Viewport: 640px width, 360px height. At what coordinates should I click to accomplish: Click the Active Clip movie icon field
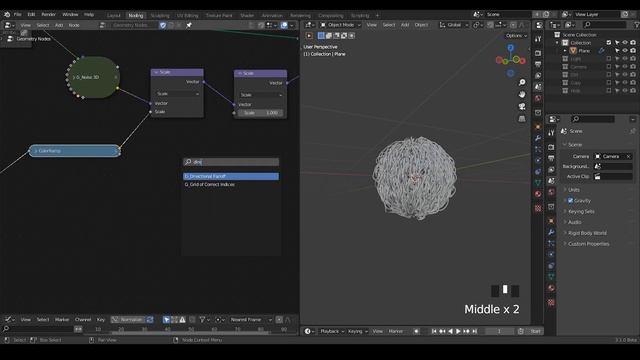(613, 176)
